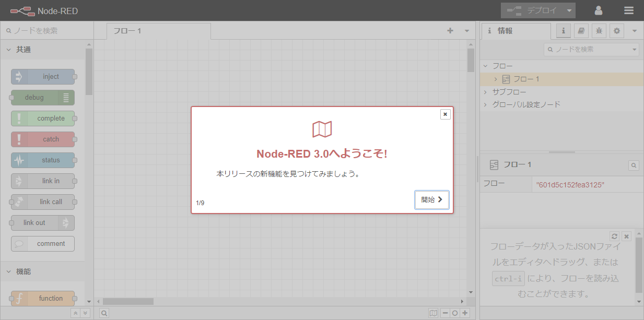Close the welcome tour dialog
Viewport: 644px width, 320px height.
445,114
